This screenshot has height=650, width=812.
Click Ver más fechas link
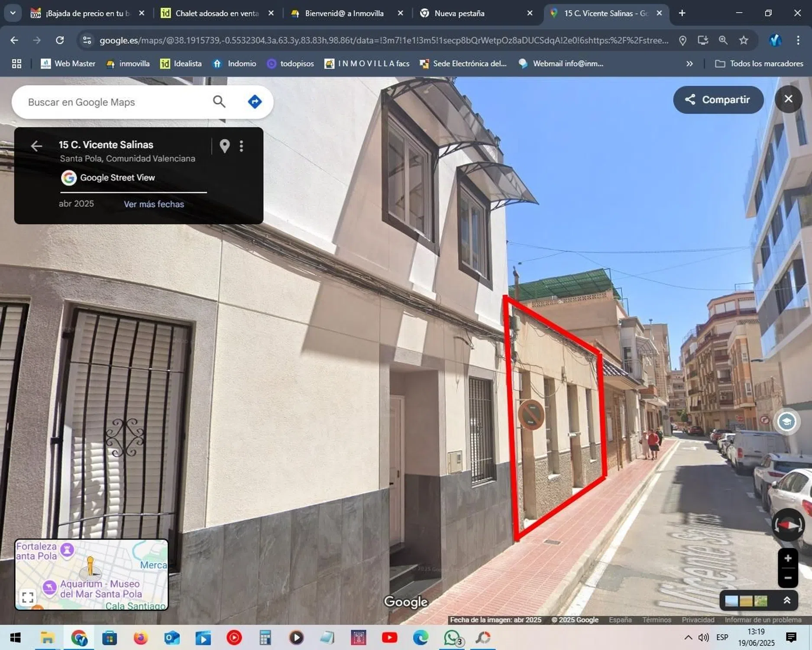pyautogui.click(x=154, y=204)
